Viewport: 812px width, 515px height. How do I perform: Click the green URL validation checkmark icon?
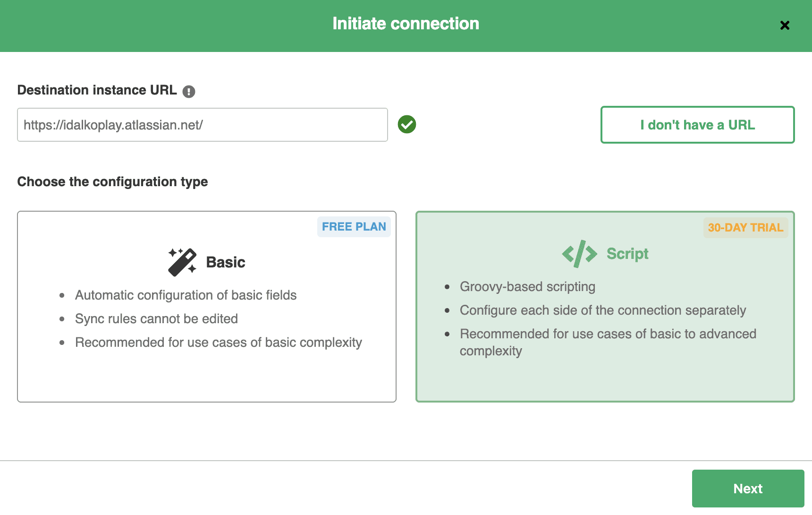click(407, 124)
